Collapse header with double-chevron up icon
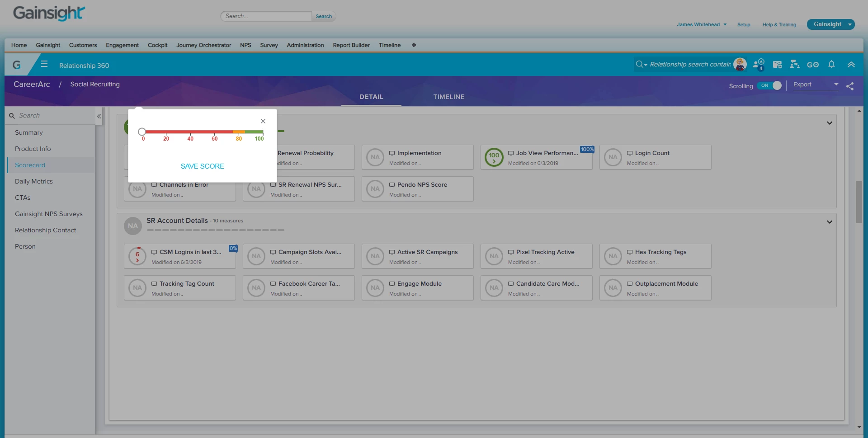This screenshot has width=868, height=438. 851,65
